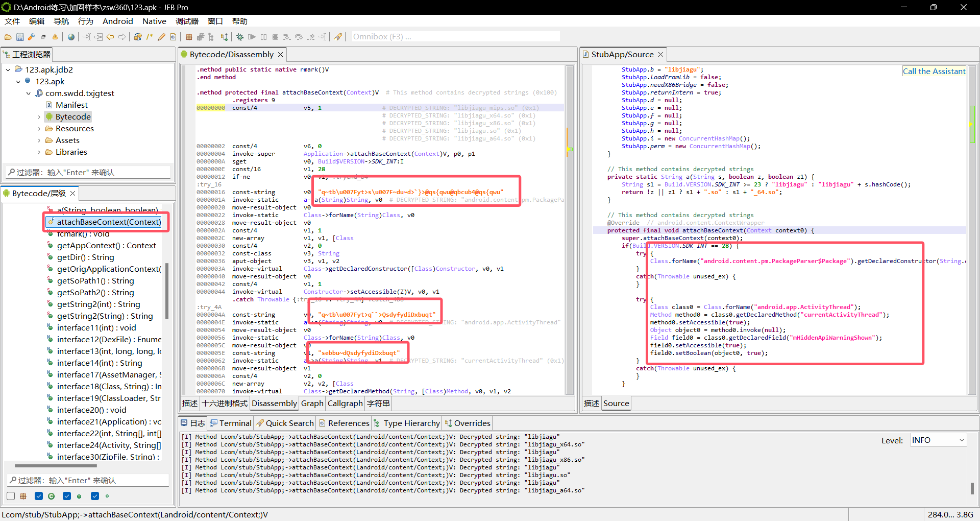
Task: Click the debugger stop icon
Action: point(275,37)
